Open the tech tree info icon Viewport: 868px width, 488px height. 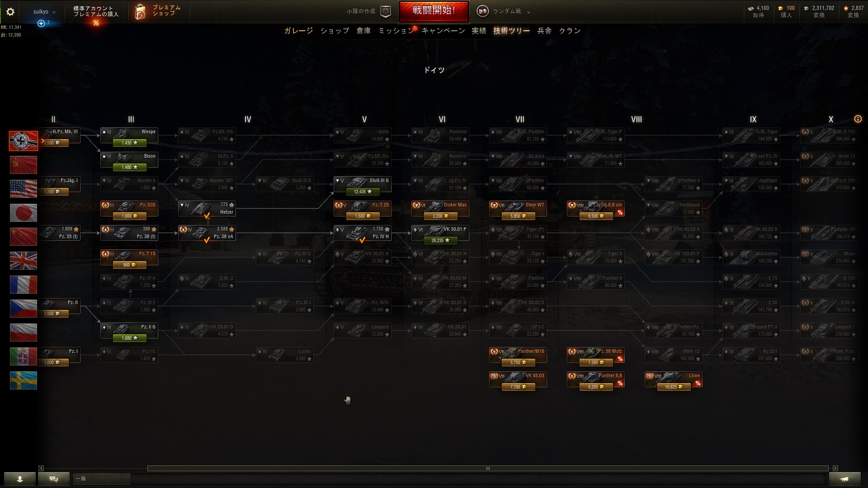858,119
